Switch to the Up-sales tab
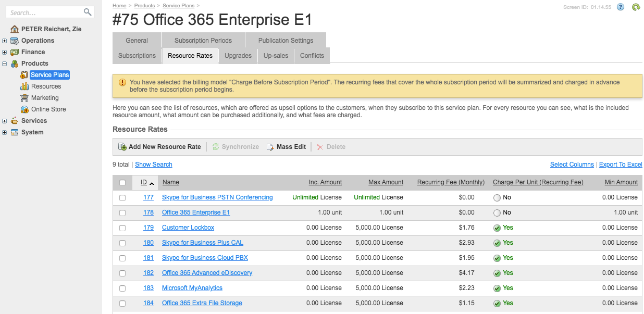The width and height of the screenshot is (644, 314). [276, 56]
